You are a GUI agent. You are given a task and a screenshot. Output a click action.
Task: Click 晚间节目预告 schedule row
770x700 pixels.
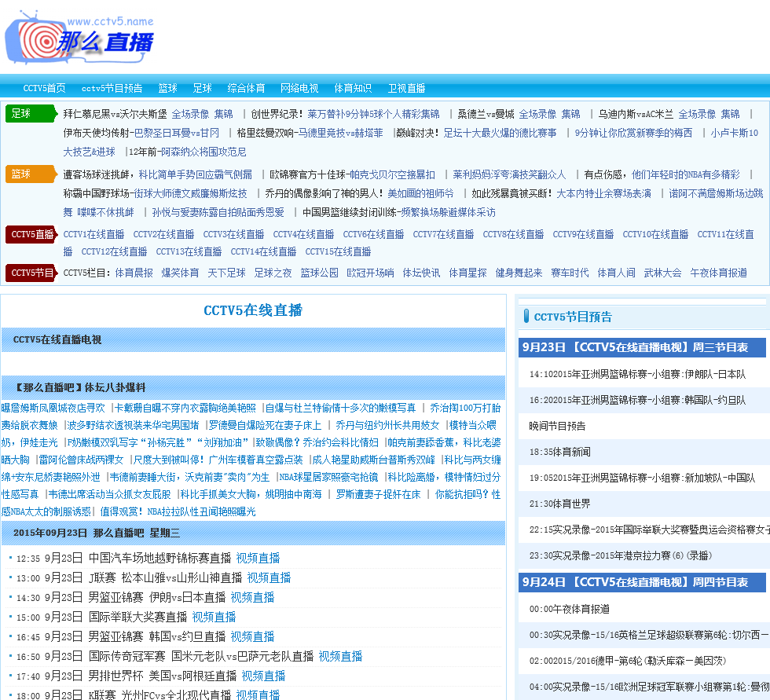pyautogui.click(x=557, y=426)
